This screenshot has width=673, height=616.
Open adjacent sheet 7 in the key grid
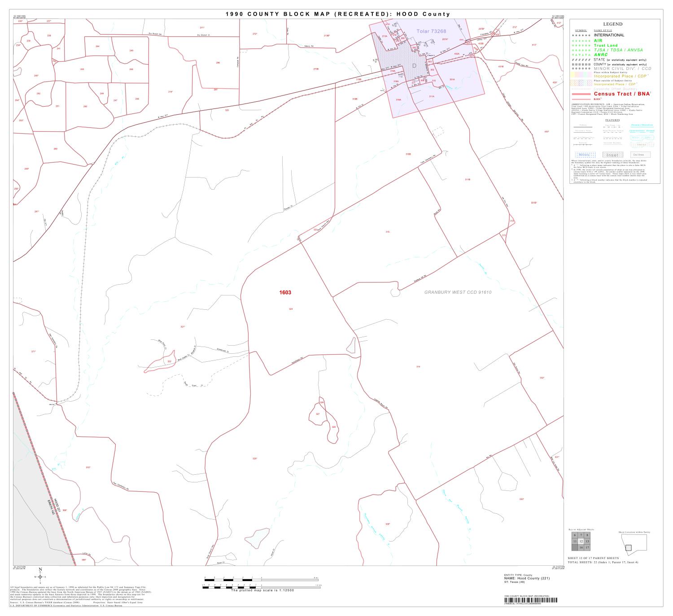point(581,535)
